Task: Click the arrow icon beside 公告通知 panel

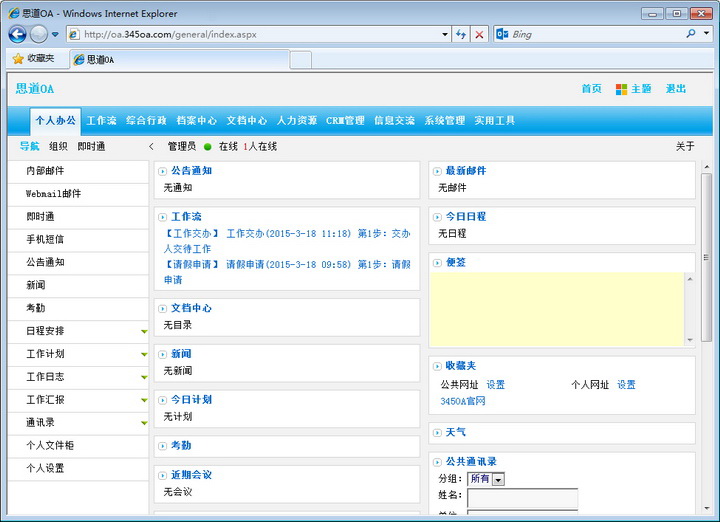Action: point(163,171)
